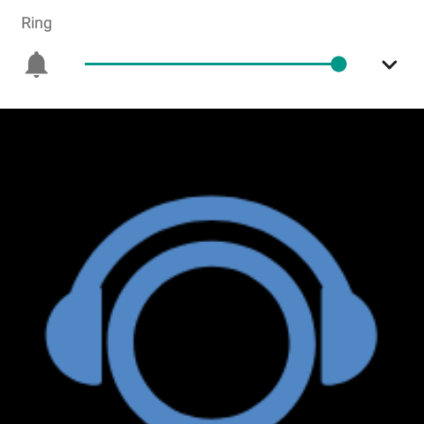
Task: Tap the black center inside the blue circle
Action: 212,342
